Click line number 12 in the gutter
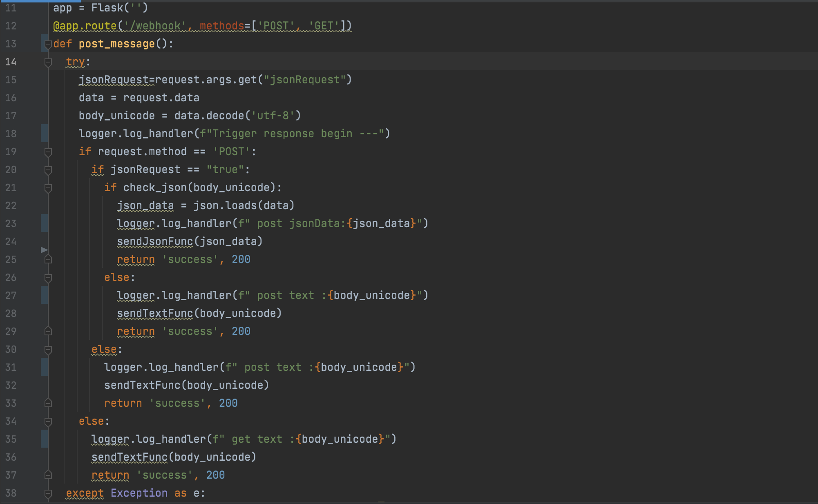Screen dimensions: 818x504 pos(11,26)
